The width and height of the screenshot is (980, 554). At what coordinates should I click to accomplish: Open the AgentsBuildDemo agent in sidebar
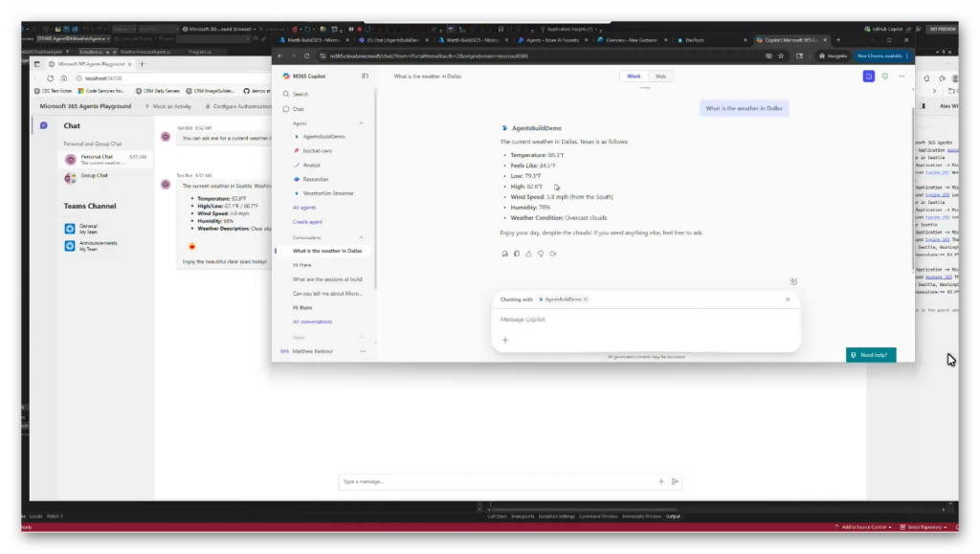[x=323, y=137]
